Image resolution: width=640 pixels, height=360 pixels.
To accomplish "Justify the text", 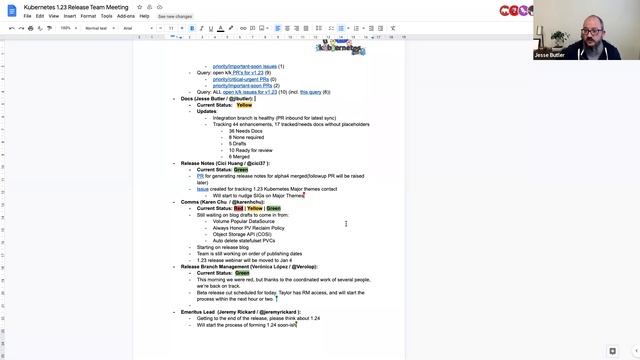I will pos(306,28).
